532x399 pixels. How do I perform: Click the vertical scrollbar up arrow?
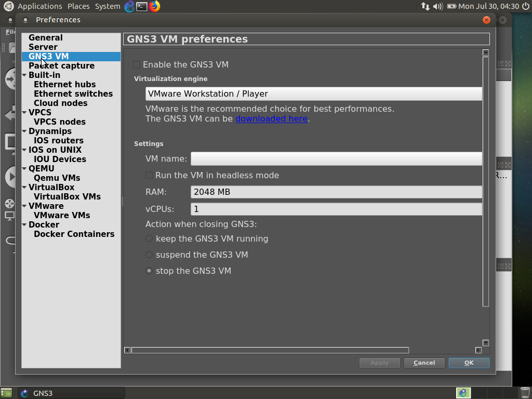pyautogui.click(x=486, y=52)
